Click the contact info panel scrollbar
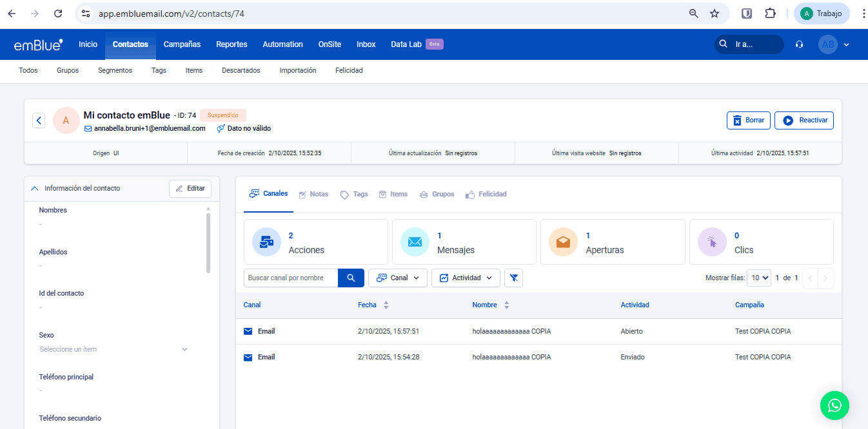 pyautogui.click(x=208, y=243)
